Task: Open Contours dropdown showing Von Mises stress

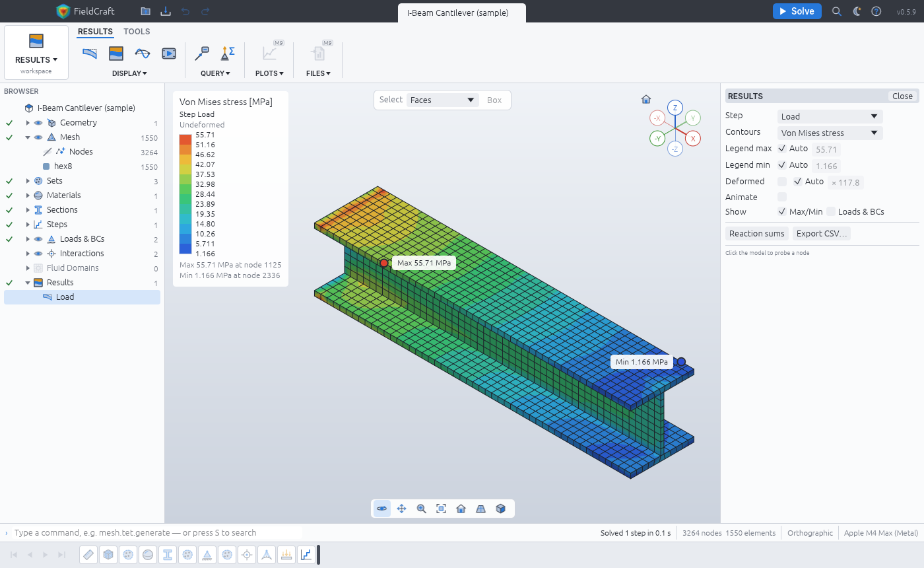Action: 830,133
